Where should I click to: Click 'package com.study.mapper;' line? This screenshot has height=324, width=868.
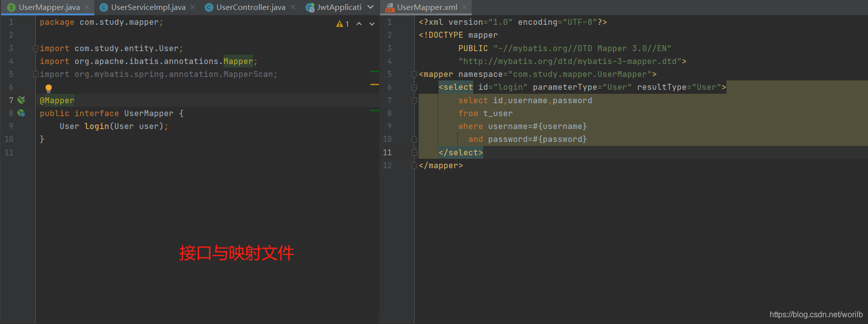101,22
